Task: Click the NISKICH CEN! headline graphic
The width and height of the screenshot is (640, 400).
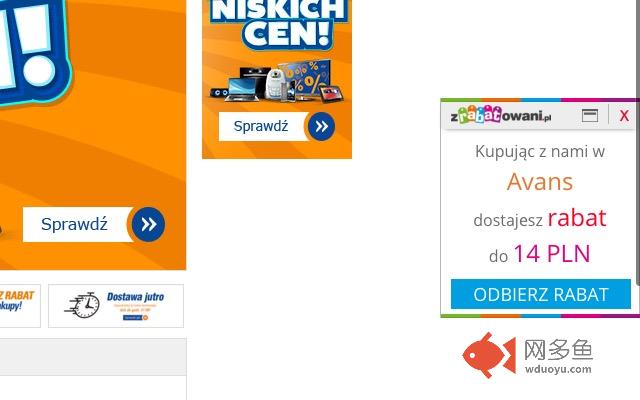Action: 279,22
